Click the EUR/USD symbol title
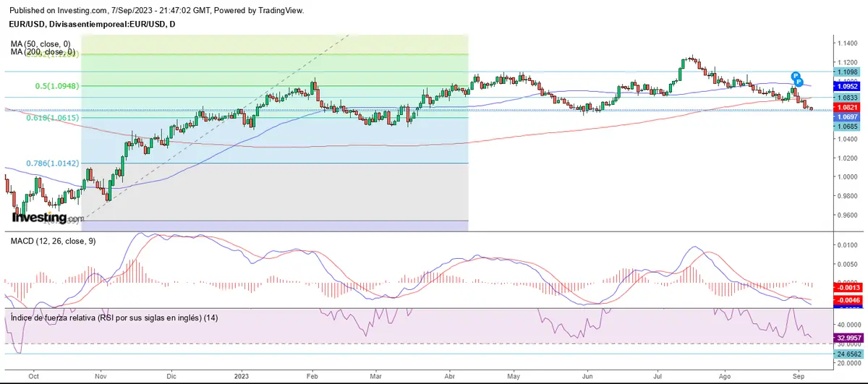 tap(90, 25)
